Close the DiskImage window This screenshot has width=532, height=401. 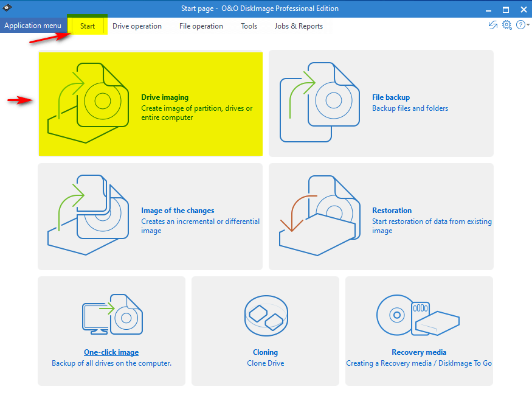[523, 9]
